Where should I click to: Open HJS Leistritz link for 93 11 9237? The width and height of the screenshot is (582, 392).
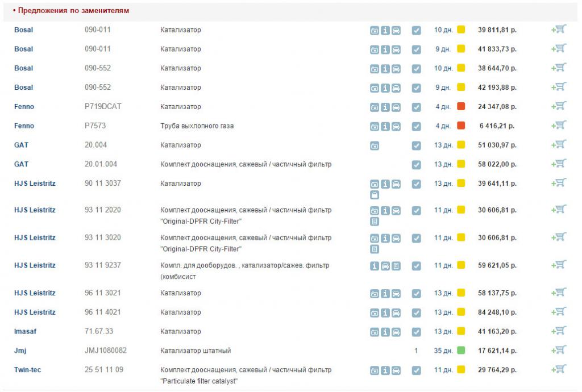(x=35, y=265)
